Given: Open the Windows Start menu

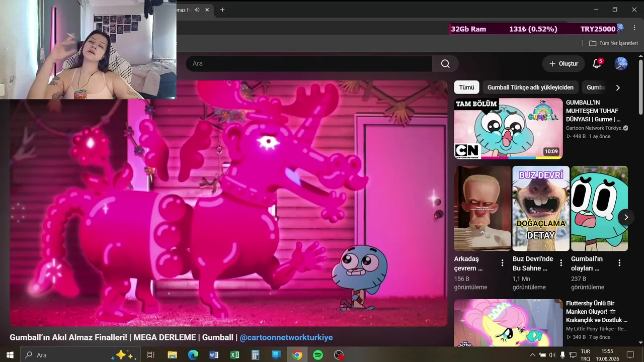Looking at the screenshot, I should coord(10,354).
